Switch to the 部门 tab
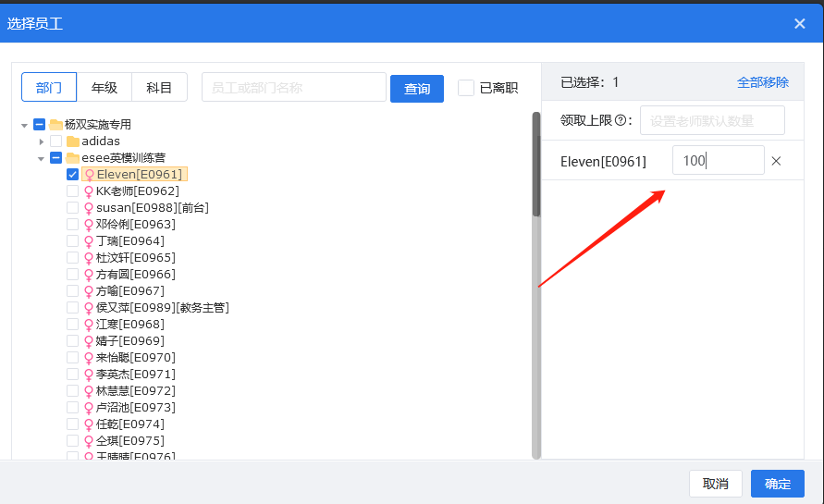Viewport: 824px width, 504px height. [x=49, y=87]
